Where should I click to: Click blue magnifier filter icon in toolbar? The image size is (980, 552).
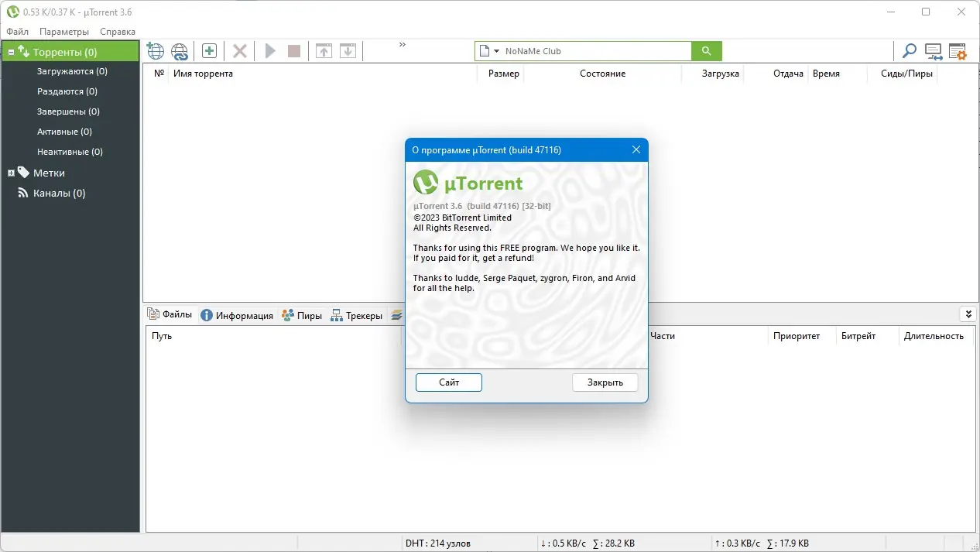point(909,51)
